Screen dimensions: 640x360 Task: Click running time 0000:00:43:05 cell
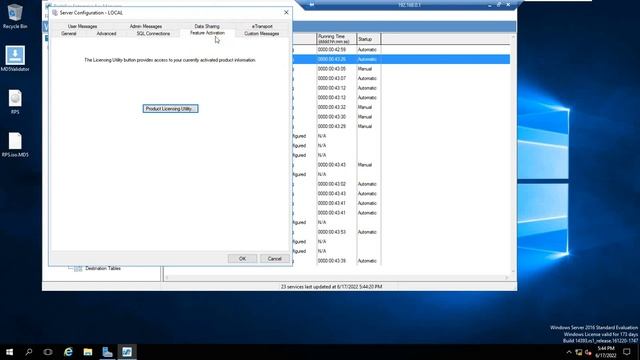point(331,69)
